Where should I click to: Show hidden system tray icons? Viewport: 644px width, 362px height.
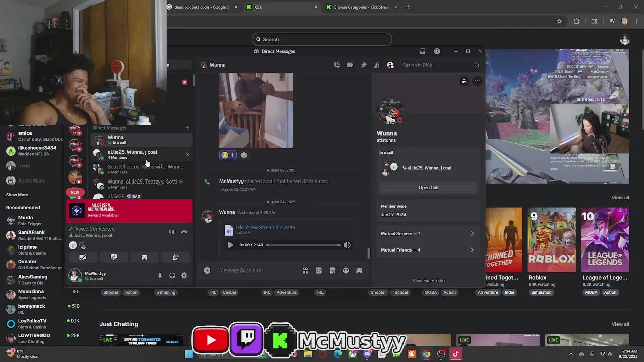click(x=570, y=354)
